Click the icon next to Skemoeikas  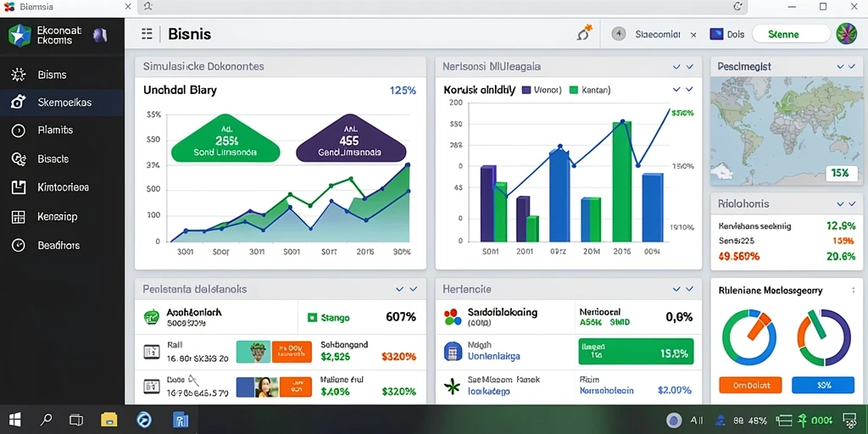19,103
